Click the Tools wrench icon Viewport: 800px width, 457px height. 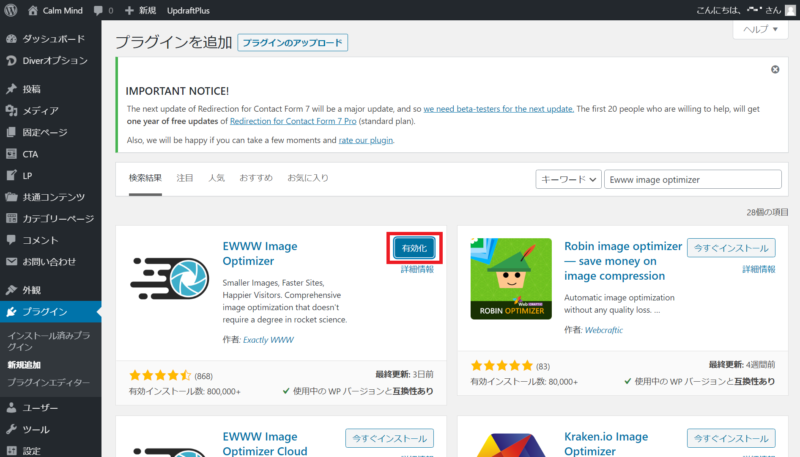click(x=11, y=429)
